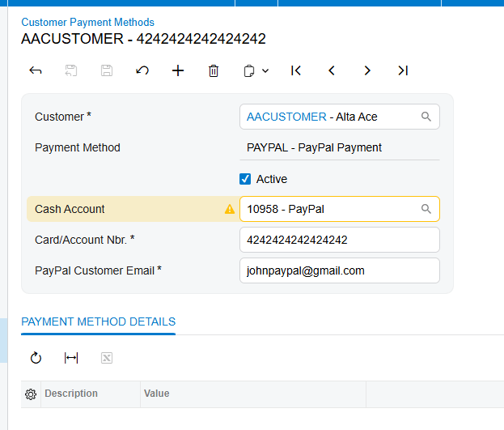Click the Save disk icon
This screenshot has height=430, width=504.
pos(107,70)
